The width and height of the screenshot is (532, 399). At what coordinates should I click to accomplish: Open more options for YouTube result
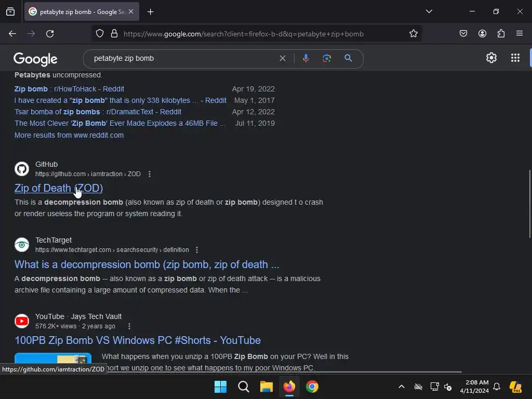129,326
